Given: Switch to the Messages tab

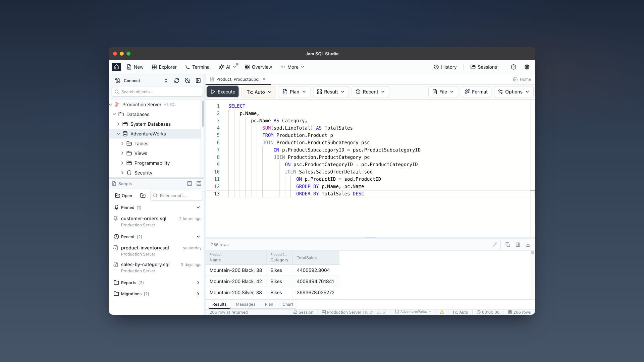Looking at the screenshot, I should [246, 304].
